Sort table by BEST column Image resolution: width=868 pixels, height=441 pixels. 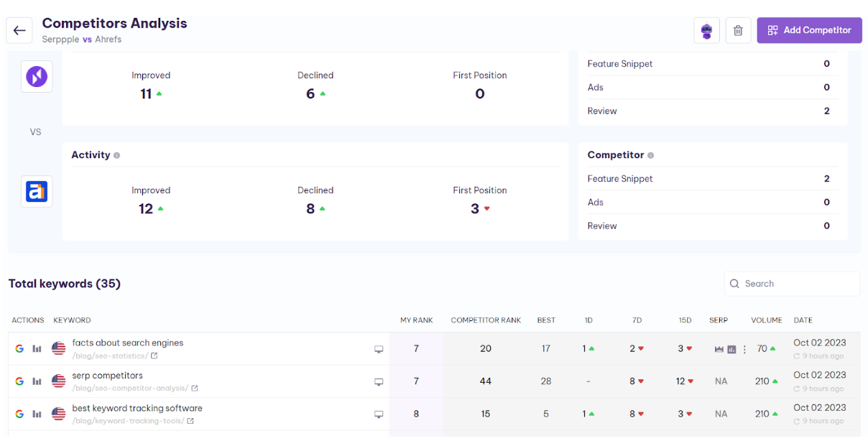(546, 320)
